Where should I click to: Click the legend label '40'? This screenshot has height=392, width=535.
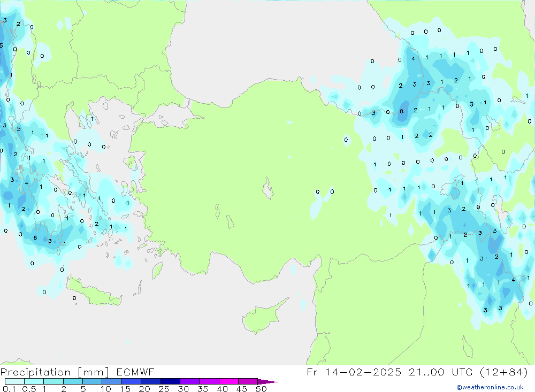point(223,389)
